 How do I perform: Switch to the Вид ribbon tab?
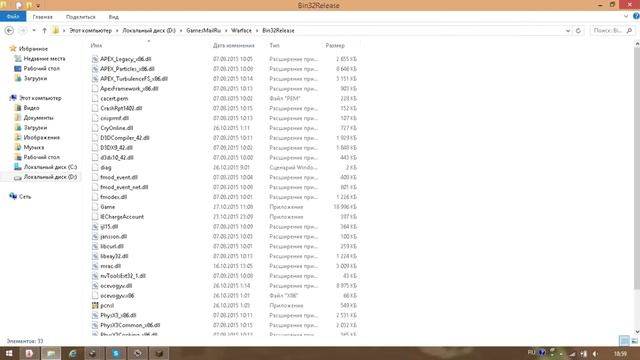tap(113, 17)
